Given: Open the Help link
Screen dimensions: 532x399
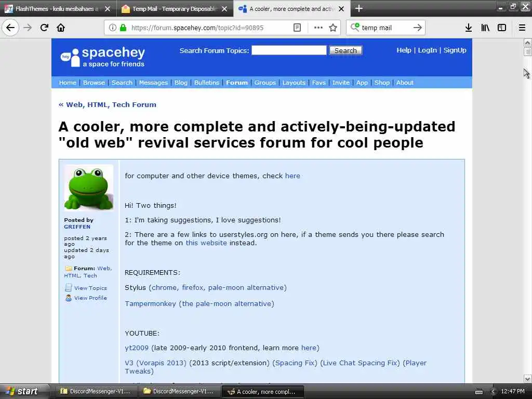Looking at the screenshot, I should (404, 50).
